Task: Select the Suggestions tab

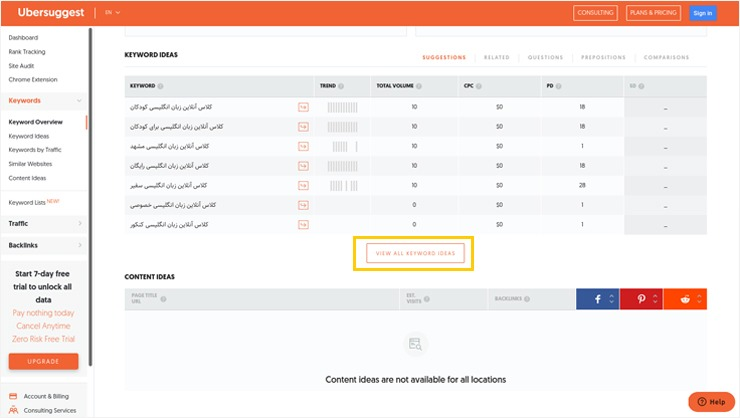Action: (444, 58)
